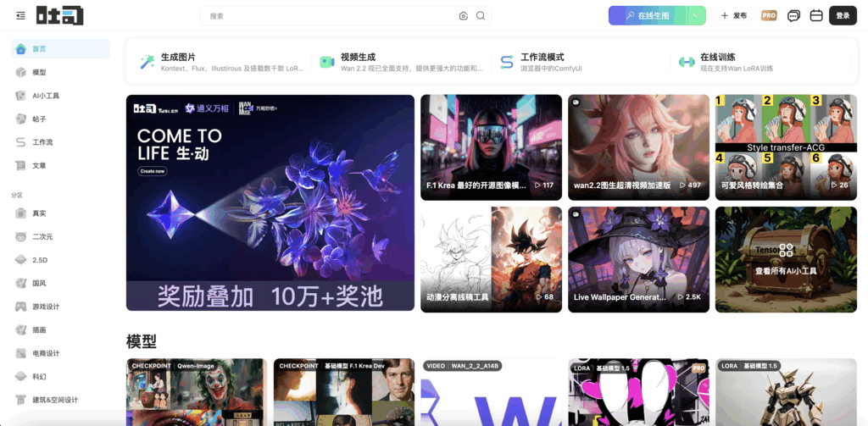Click the 国风 category icon

21,283
